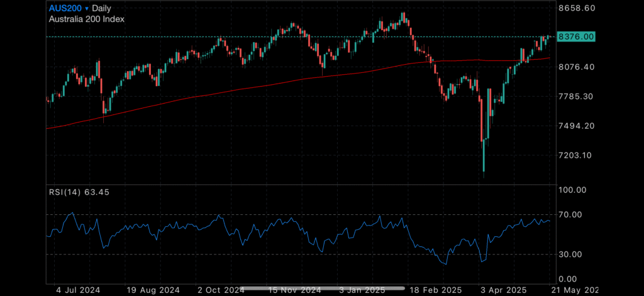644x296 pixels.
Task: Click the RSI(14) 63.45 indicator label
Action: point(79,192)
